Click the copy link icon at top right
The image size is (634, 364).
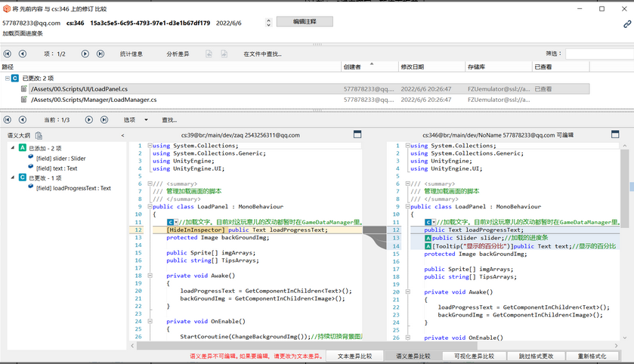(x=626, y=24)
